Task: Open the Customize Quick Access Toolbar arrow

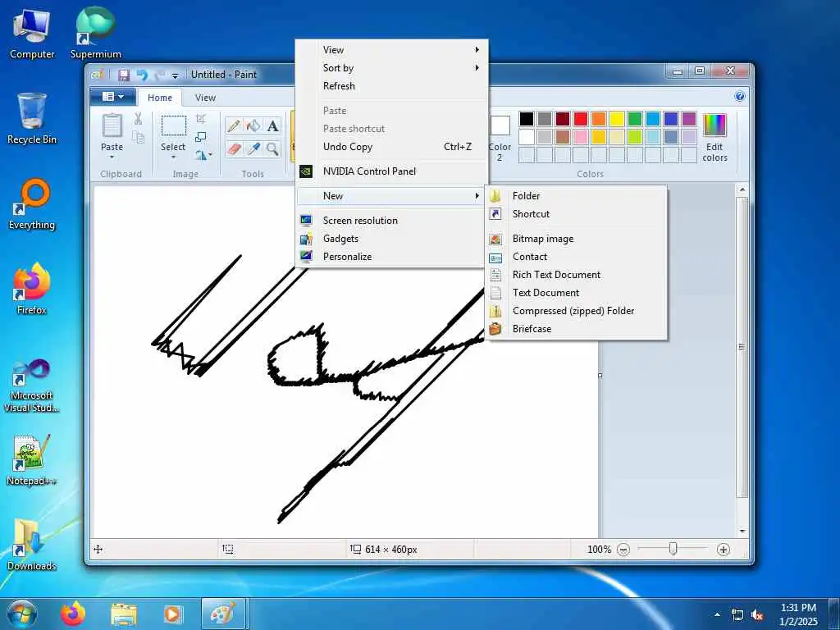Action: [175, 75]
